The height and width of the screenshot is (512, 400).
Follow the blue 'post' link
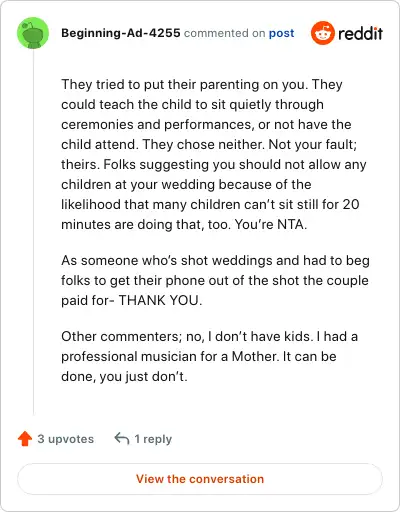pos(282,33)
